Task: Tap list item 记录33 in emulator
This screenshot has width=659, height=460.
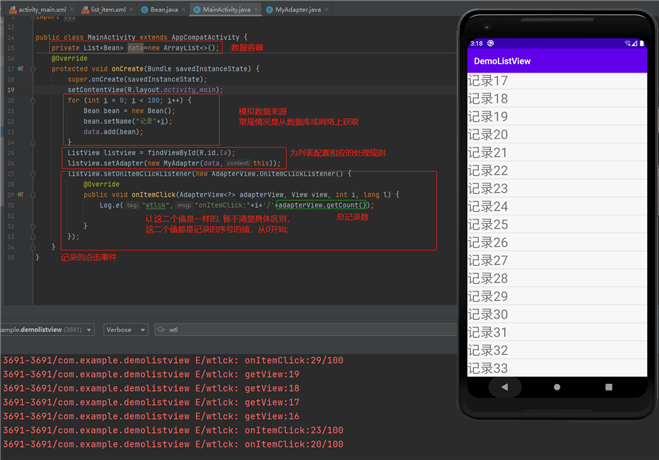Action: coord(557,368)
